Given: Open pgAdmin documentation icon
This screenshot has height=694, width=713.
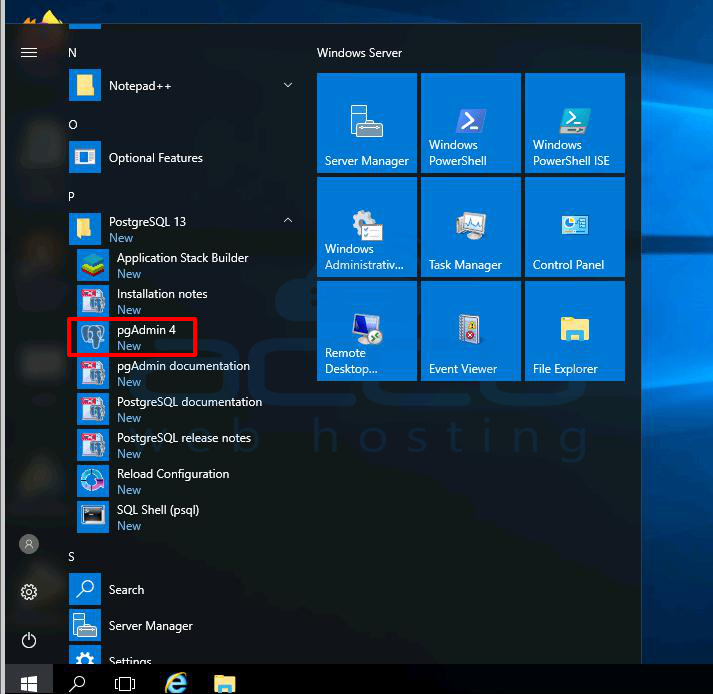Looking at the screenshot, I should 93,373.
